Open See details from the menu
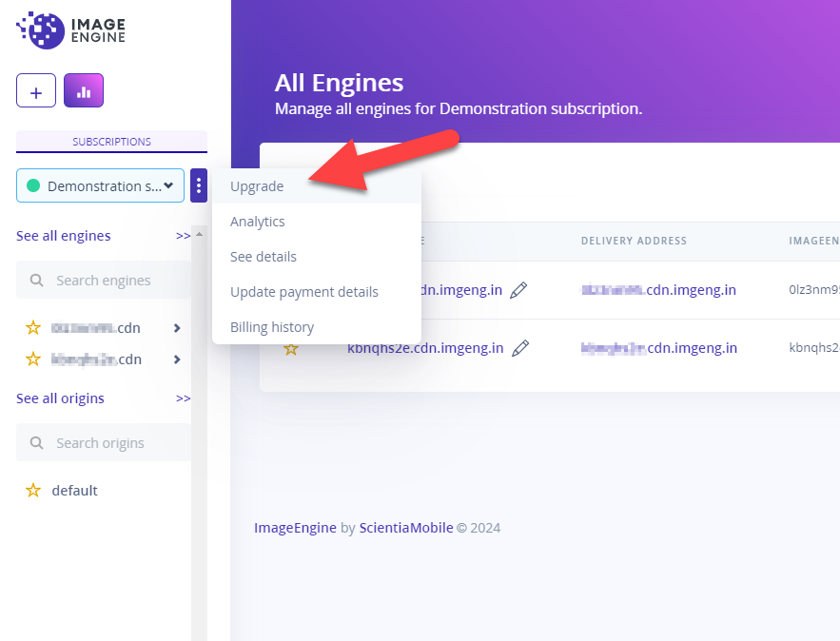840x641 pixels. [x=317, y=257]
